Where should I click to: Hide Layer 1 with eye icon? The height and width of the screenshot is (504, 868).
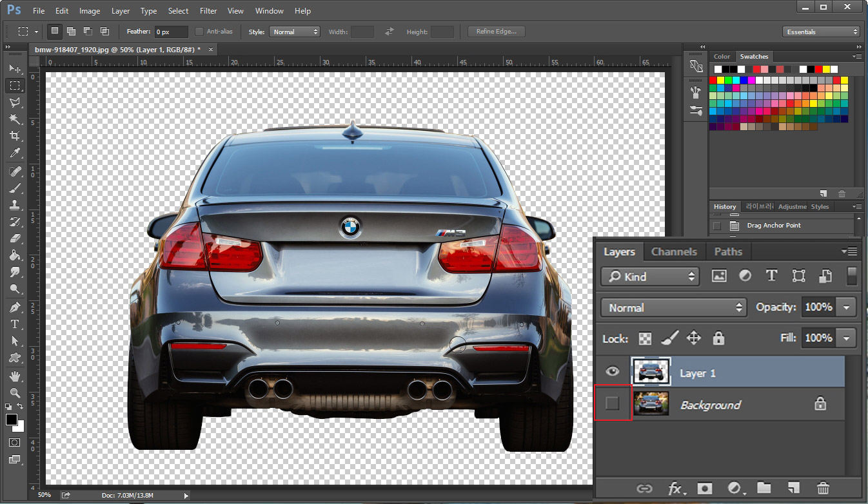coord(612,371)
